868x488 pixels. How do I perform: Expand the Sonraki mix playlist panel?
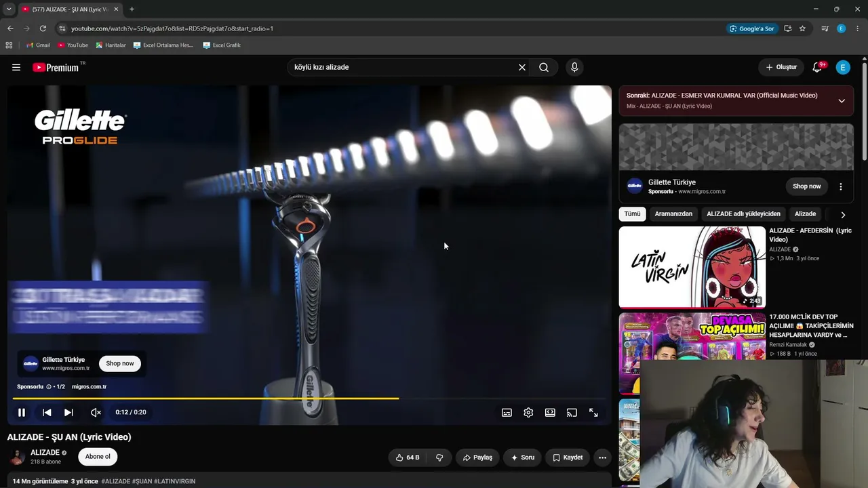(842, 101)
